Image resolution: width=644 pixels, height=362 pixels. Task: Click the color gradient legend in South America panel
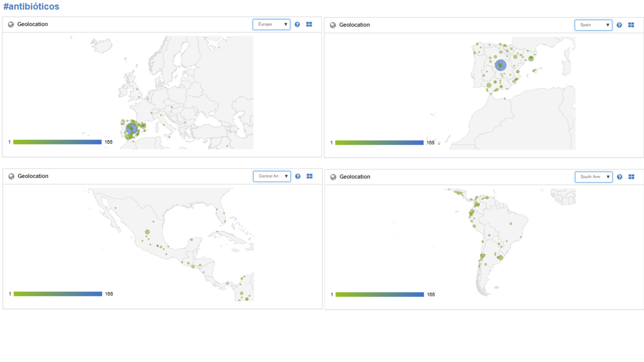379,295
